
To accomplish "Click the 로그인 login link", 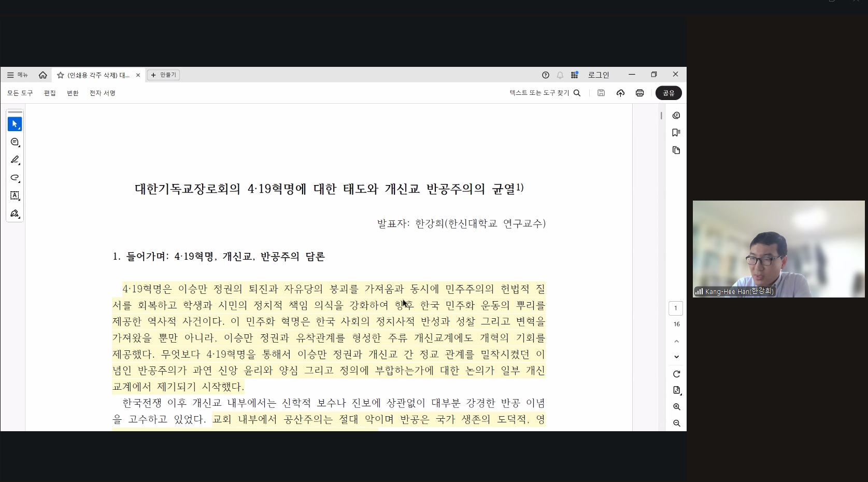I will 598,75.
